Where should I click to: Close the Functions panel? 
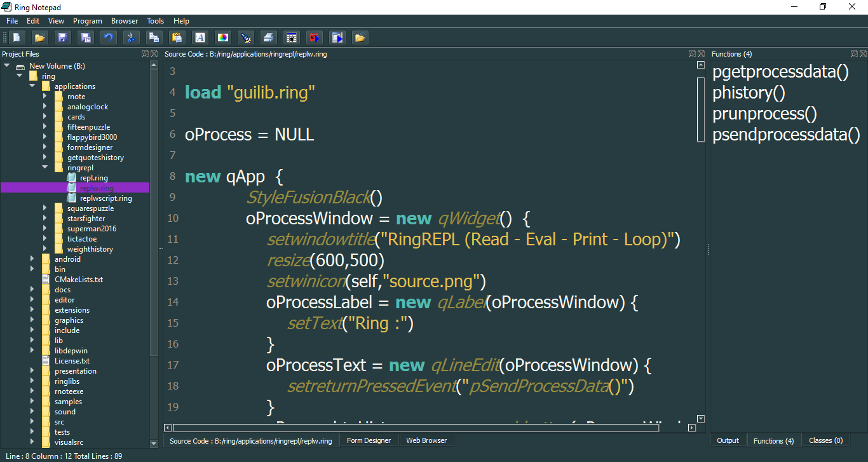point(863,54)
